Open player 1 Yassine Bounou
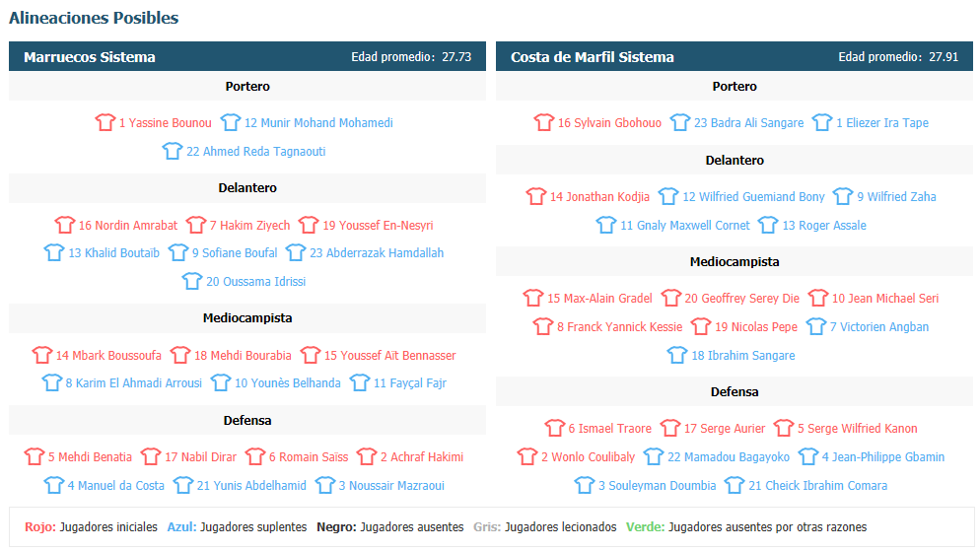The height and width of the screenshot is (551, 980). 166,122
